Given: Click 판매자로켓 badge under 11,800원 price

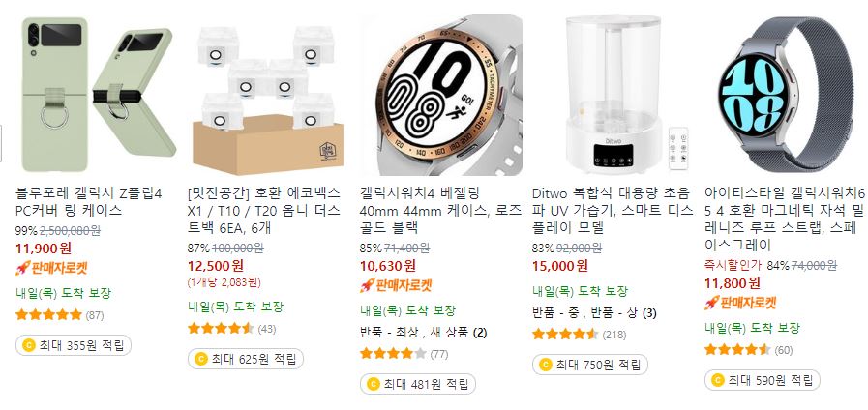Looking at the screenshot, I should click(740, 303).
